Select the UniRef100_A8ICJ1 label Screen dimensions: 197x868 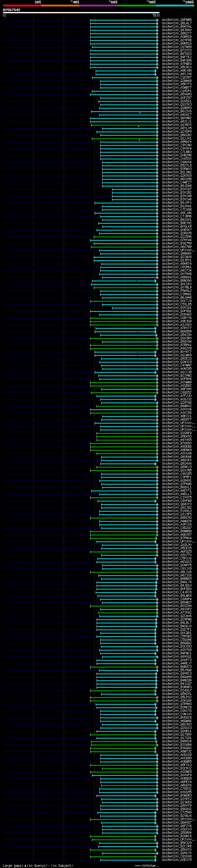coord(177,121)
